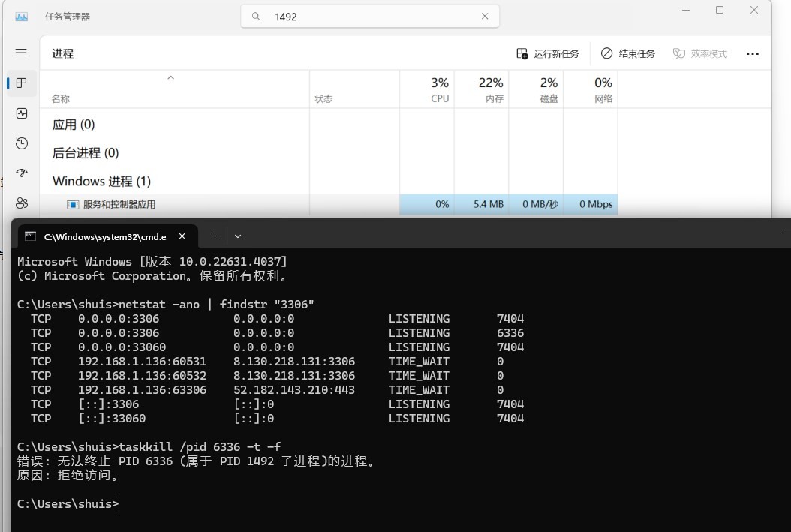Screen dimensions: 791x532
Task: Open the Performance page icon in sidebar
Action: point(21,113)
